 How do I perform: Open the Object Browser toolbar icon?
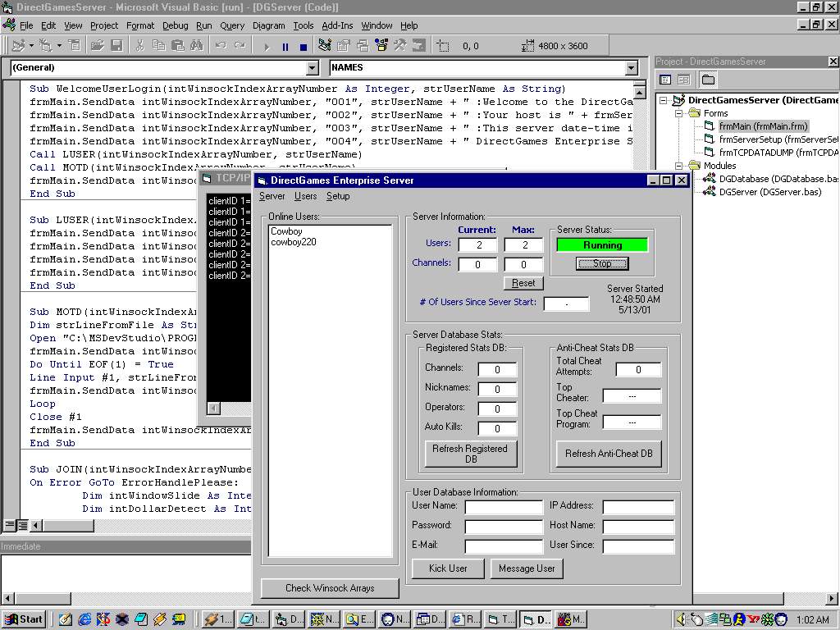pyautogui.click(x=381, y=46)
